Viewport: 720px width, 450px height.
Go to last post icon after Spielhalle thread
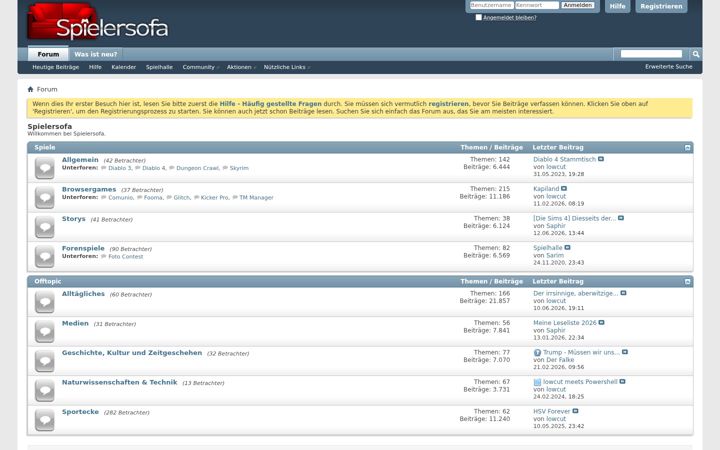(x=568, y=248)
